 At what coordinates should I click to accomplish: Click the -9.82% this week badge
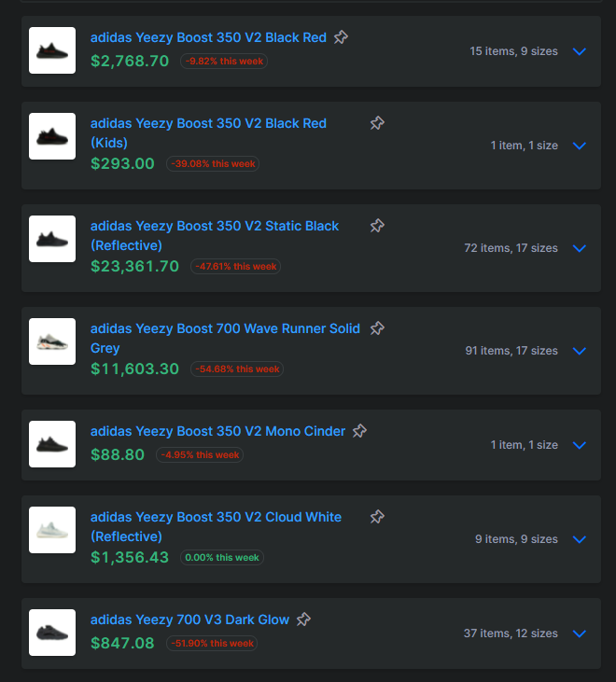click(224, 62)
